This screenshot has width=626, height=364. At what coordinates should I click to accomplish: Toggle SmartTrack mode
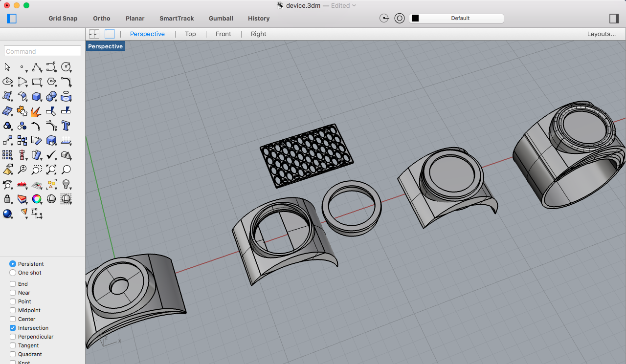coord(177,19)
